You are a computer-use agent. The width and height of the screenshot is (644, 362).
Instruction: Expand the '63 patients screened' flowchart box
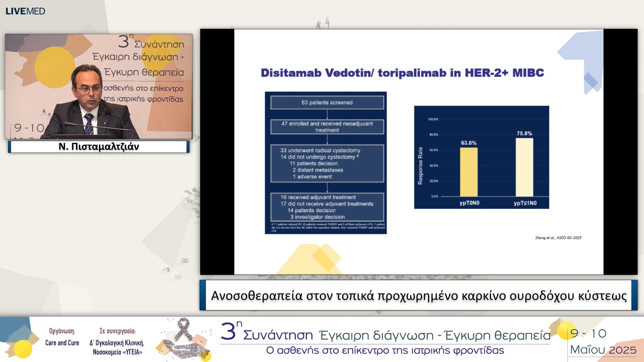click(x=327, y=102)
